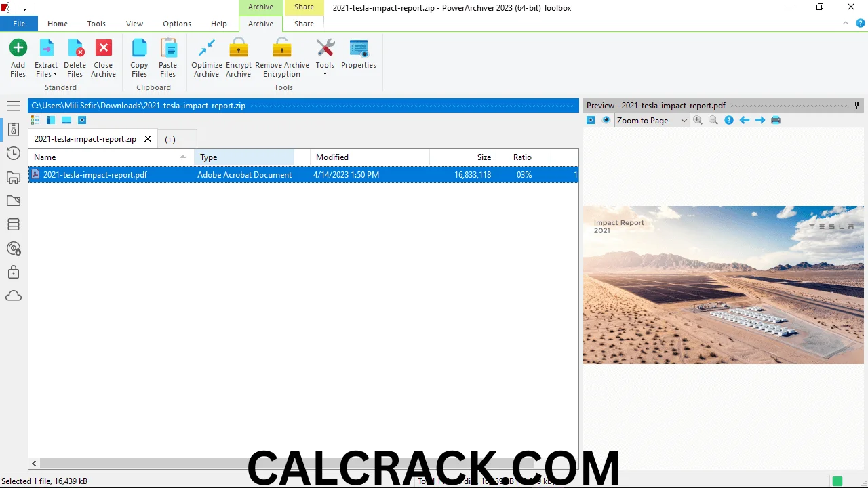Switch to the Tools ribbon tab
This screenshot has height=488, width=868.
(96, 24)
